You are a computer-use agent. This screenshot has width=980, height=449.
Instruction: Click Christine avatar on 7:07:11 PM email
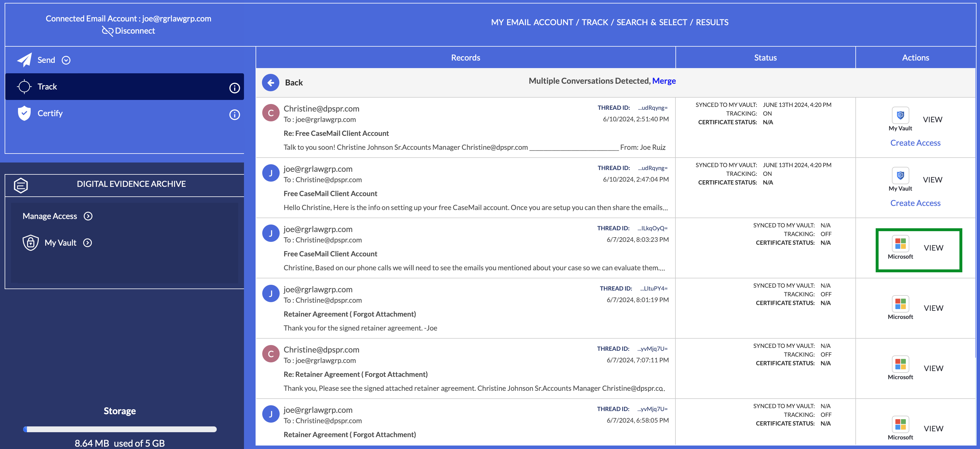pos(271,354)
